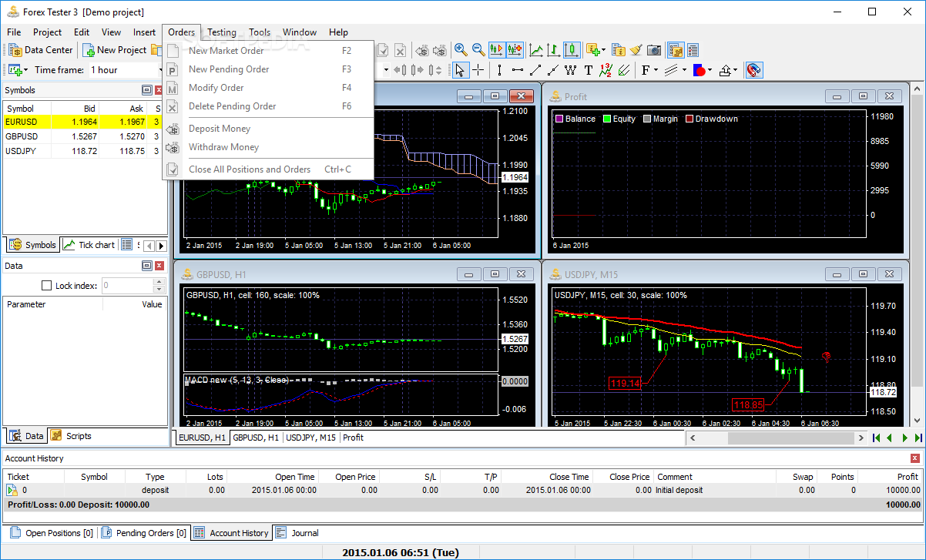Take a chart screenshot with camera icon
Screen dimensions: 926x560
(x=654, y=50)
